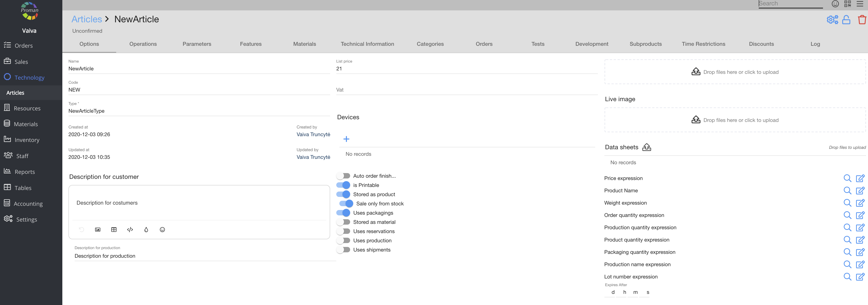The image size is (868, 305).
Task: Insert image in description editor
Action: click(x=98, y=229)
